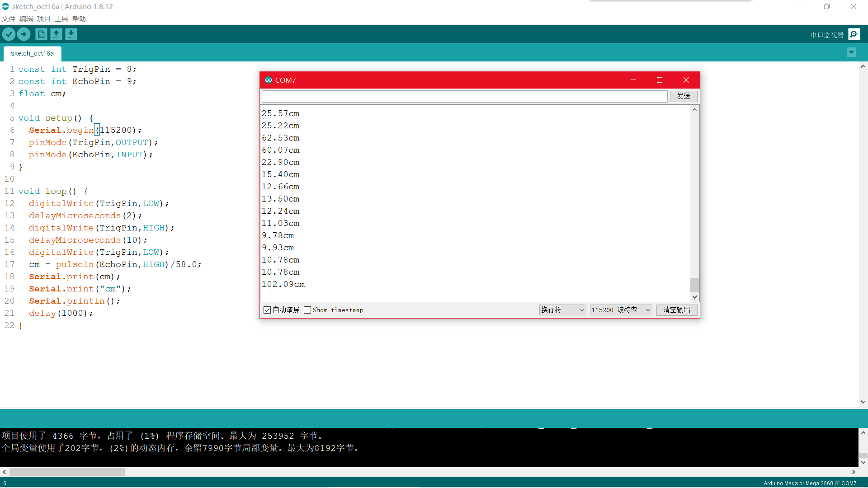Click the serial monitor vertical scrollbar thumb
The height and width of the screenshot is (488, 868).
(x=694, y=285)
